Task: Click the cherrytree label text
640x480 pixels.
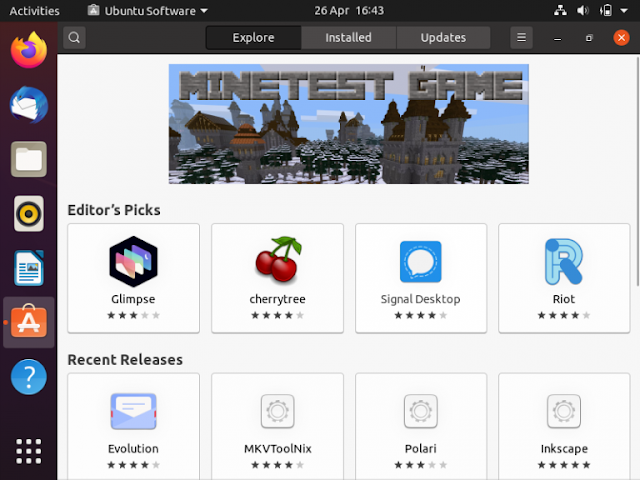Action: tap(278, 299)
